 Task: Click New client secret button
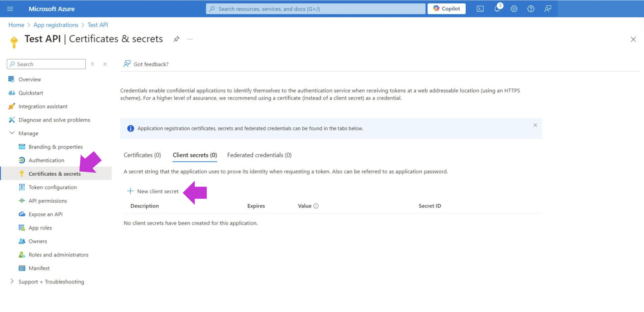(153, 191)
